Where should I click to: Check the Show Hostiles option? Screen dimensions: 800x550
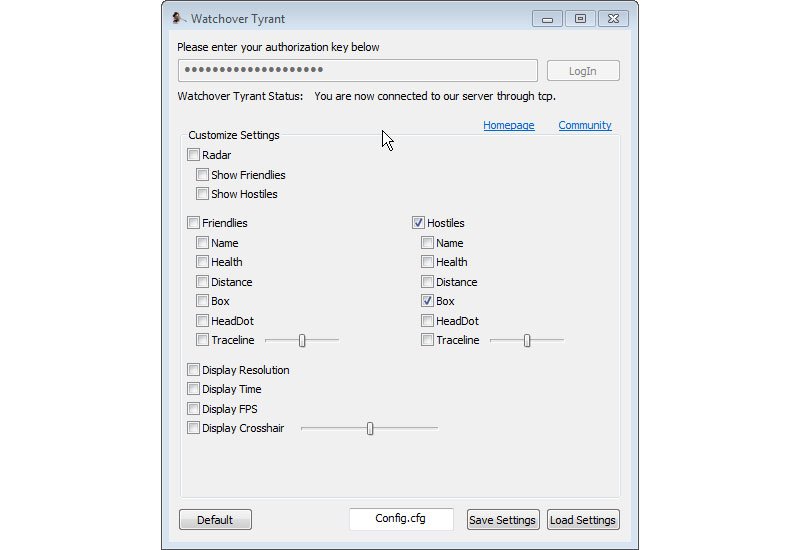tap(202, 194)
